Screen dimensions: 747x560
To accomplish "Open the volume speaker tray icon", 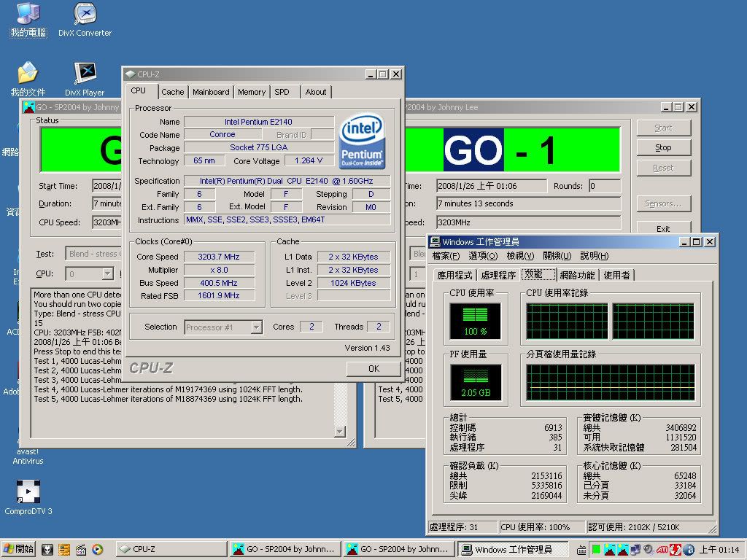I will point(649,550).
